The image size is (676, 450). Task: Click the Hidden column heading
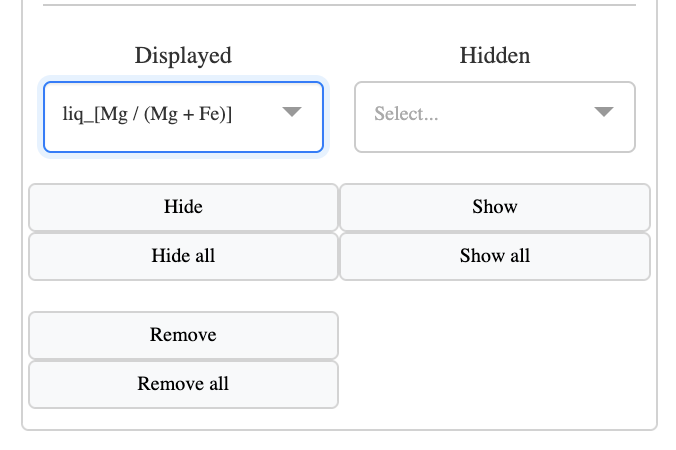coord(495,56)
